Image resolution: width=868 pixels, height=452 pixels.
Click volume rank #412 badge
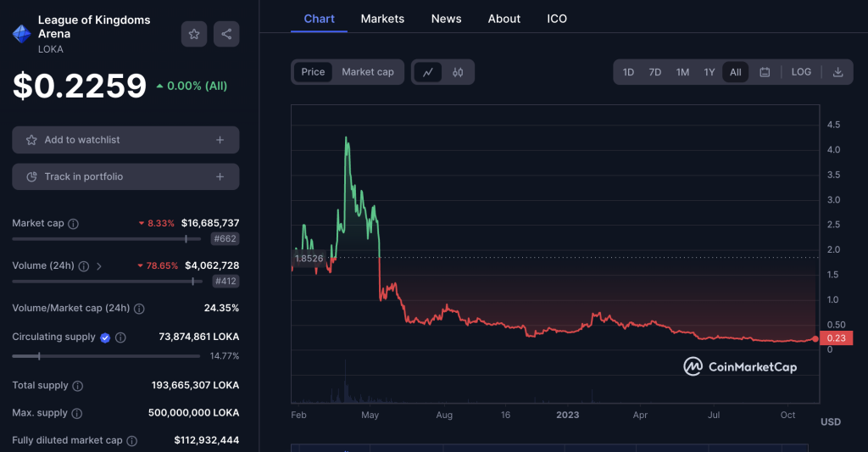(x=225, y=282)
